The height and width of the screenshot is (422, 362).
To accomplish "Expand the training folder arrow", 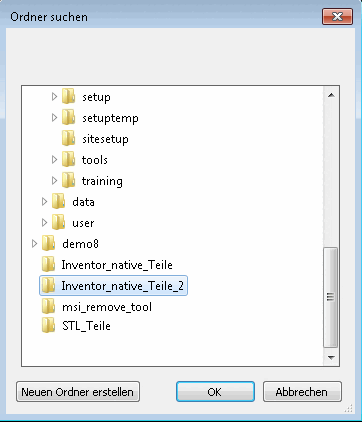I will coord(54,181).
